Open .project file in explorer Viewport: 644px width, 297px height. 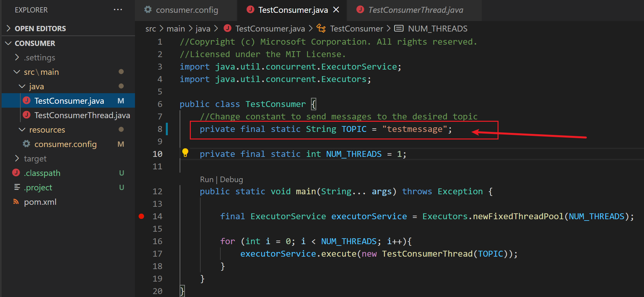38,187
